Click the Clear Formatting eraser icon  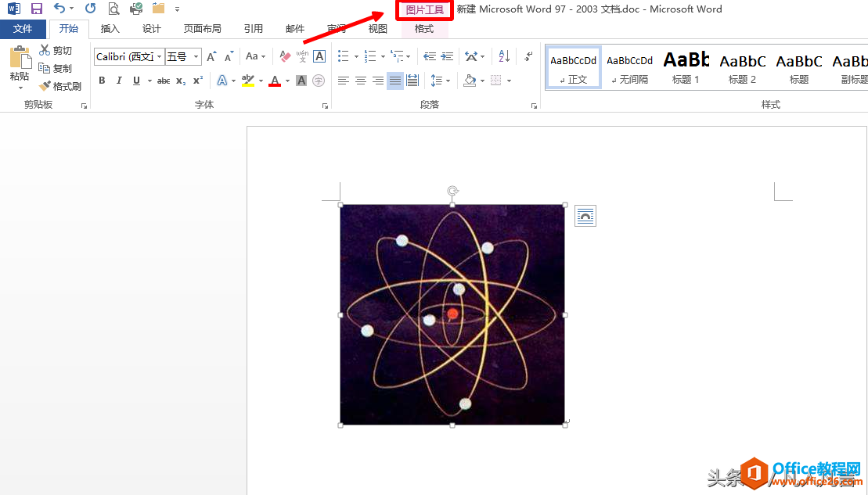click(285, 56)
